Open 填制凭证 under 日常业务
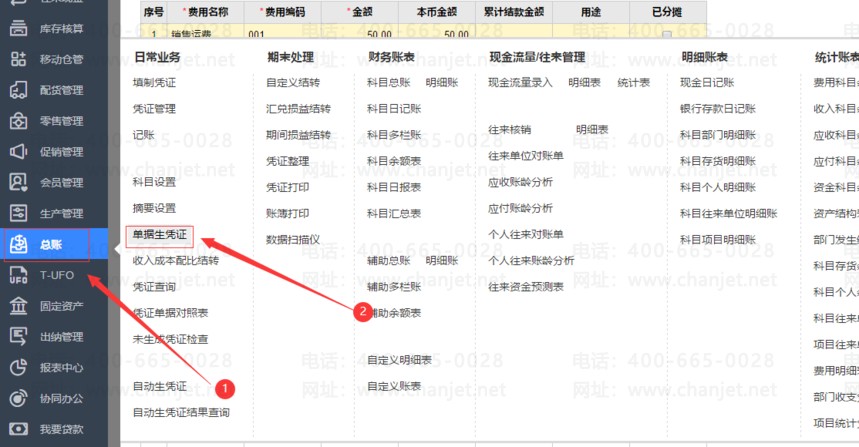The width and height of the screenshot is (859, 447). [154, 83]
